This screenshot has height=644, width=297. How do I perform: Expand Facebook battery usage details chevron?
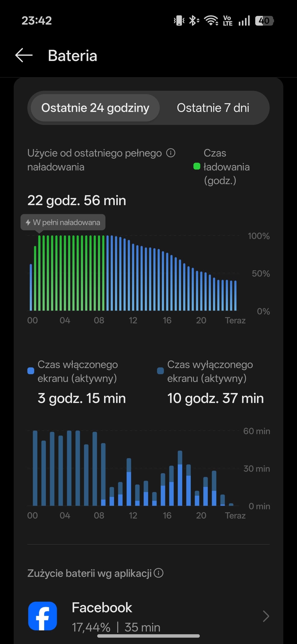[266, 616]
